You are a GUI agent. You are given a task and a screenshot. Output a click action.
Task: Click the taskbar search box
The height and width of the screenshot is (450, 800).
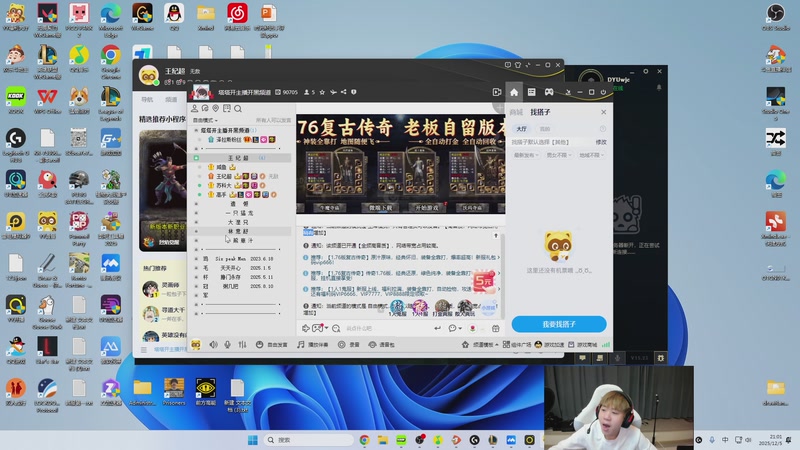pos(308,440)
